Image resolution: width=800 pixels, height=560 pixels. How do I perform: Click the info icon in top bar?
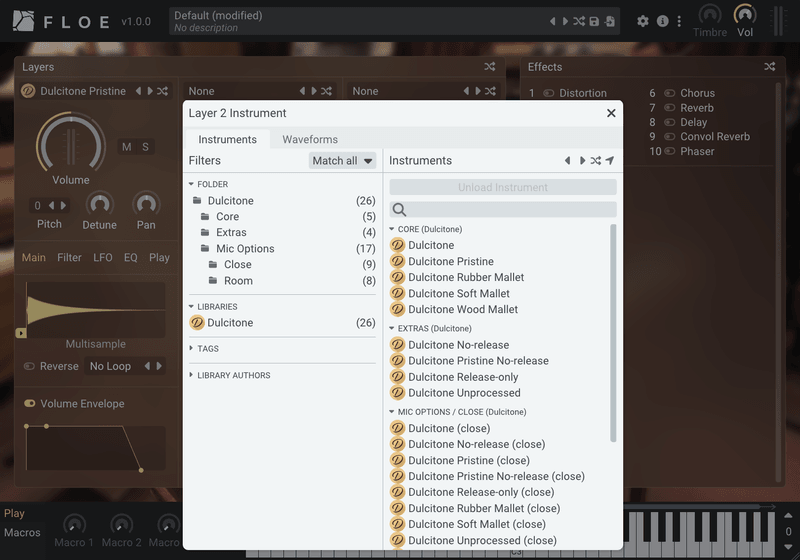pos(662,21)
